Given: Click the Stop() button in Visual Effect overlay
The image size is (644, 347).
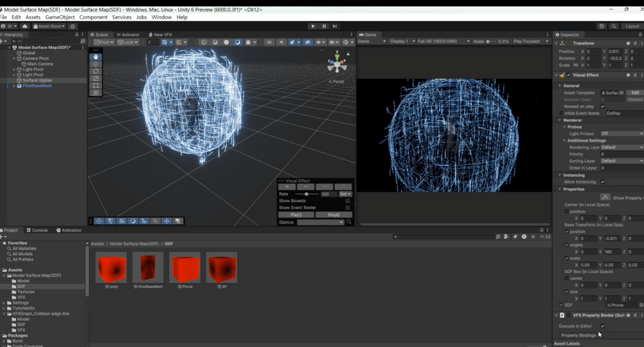Looking at the screenshot, I should coord(334,215).
